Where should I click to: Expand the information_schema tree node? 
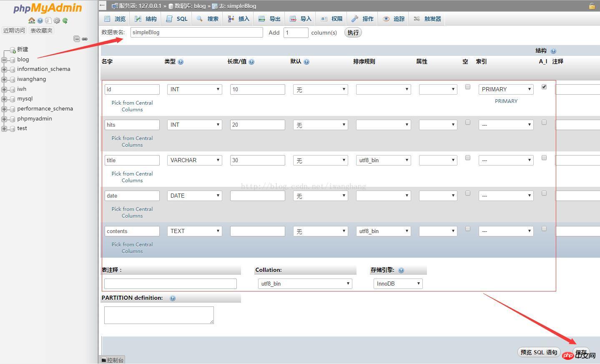[4, 69]
